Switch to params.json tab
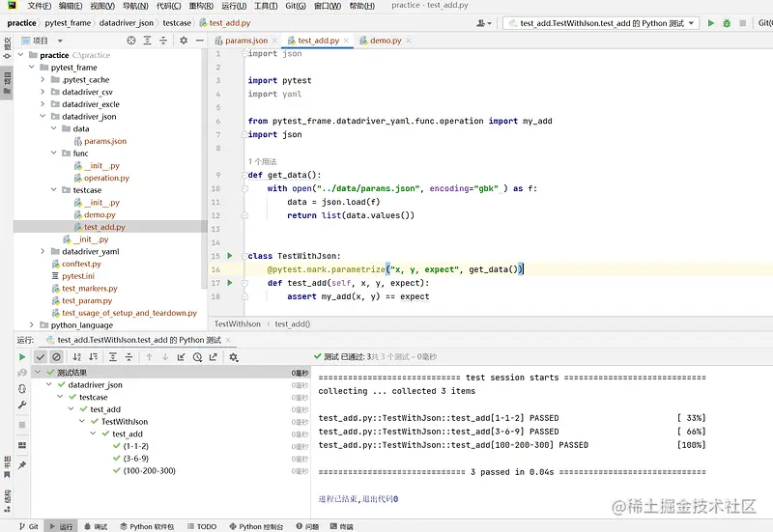Viewport: 773px width, 532px height. point(246,41)
